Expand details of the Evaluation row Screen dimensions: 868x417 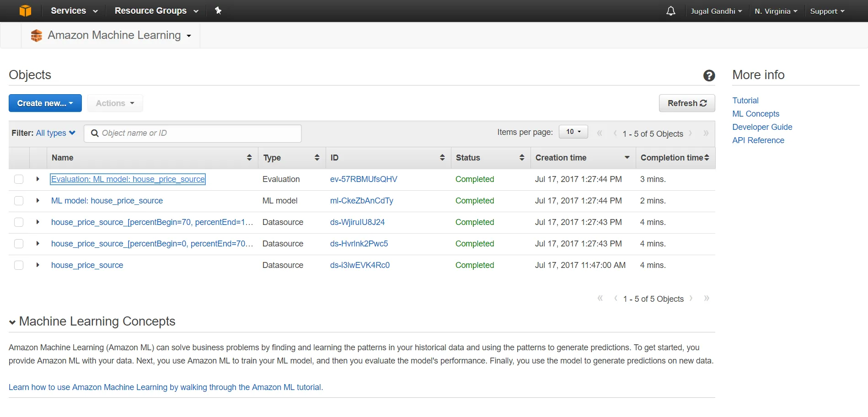[x=38, y=179]
